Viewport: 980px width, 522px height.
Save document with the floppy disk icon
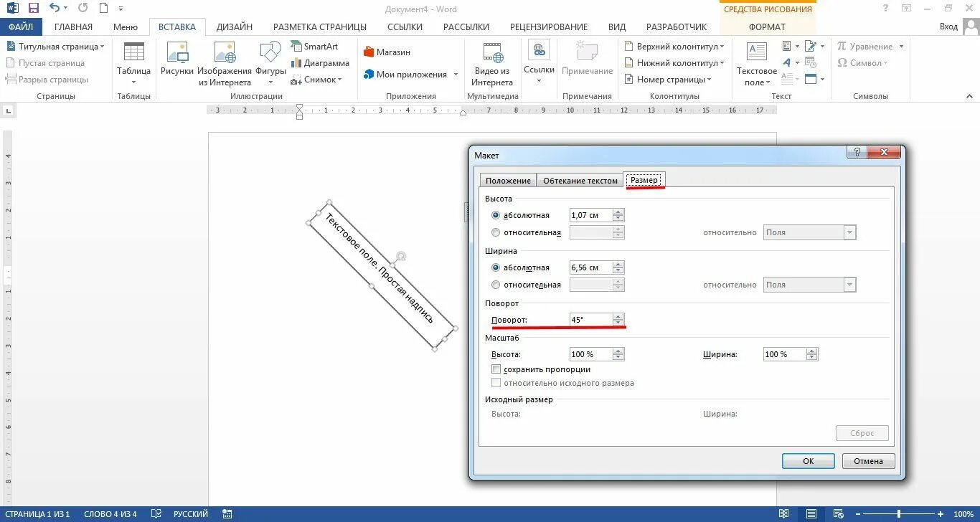click(x=33, y=9)
